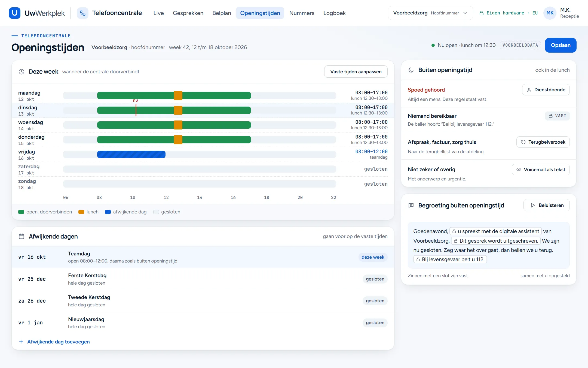Select the Eerste Kerstdag row
The width and height of the screenshot is (588, 368).
tap(203, 279)
